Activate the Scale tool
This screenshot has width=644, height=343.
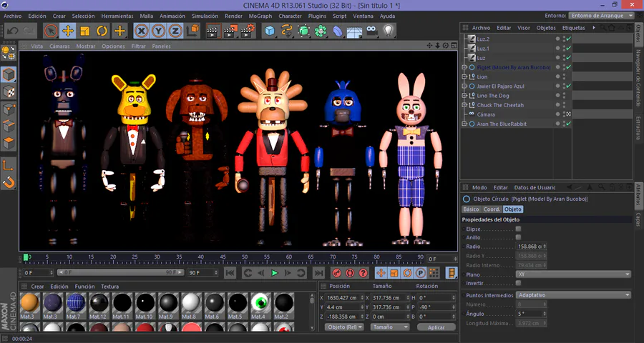(x=85, y=31)
